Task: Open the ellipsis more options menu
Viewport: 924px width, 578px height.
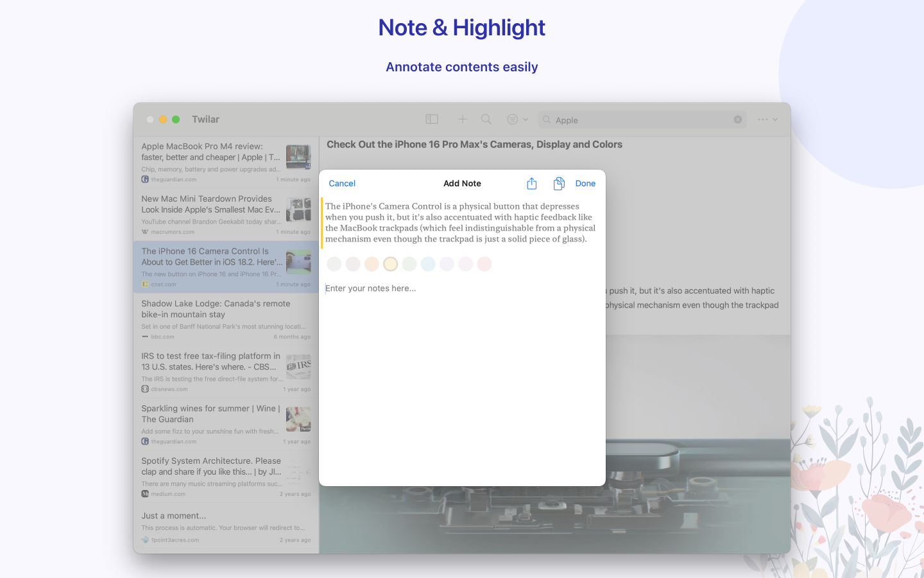Action: (767, 119)
